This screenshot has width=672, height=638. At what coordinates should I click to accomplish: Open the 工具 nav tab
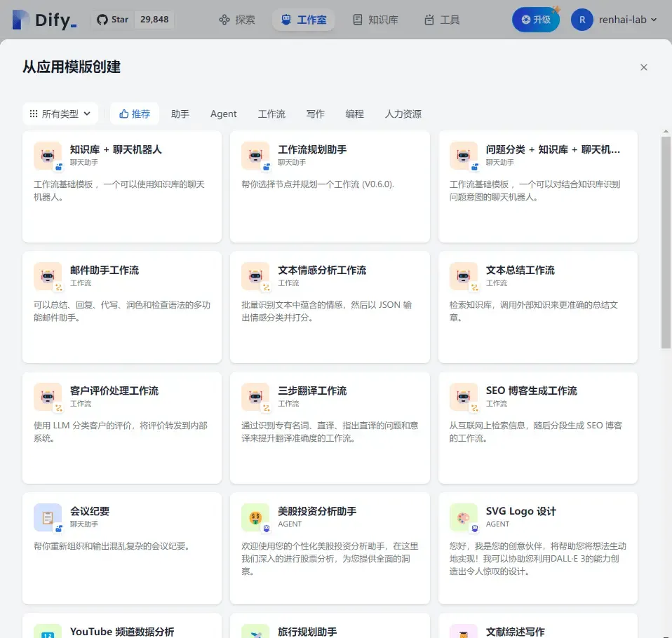(x=442, y=20)
